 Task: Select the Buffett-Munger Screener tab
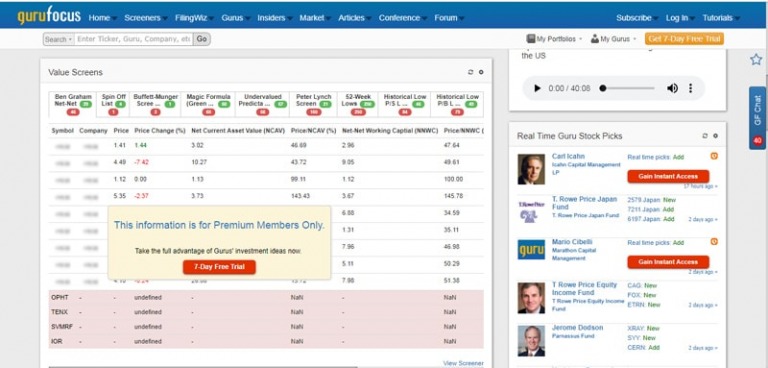pyautogui.click(x=155, y=104)
